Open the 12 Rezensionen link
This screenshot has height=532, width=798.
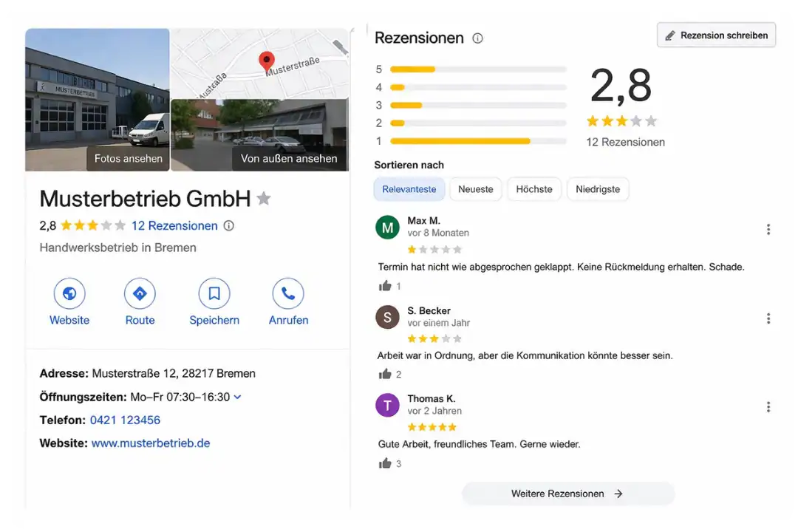[x=174, y=225]
